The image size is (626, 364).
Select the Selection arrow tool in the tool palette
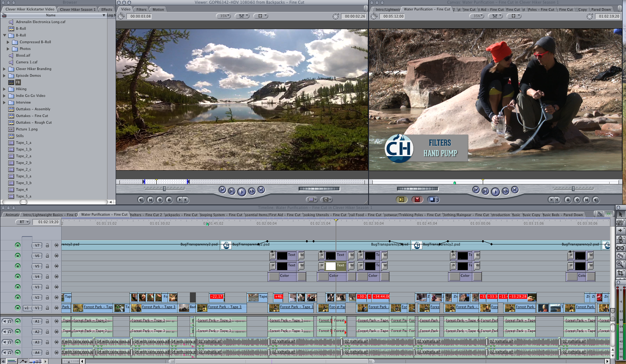point(620,214)
